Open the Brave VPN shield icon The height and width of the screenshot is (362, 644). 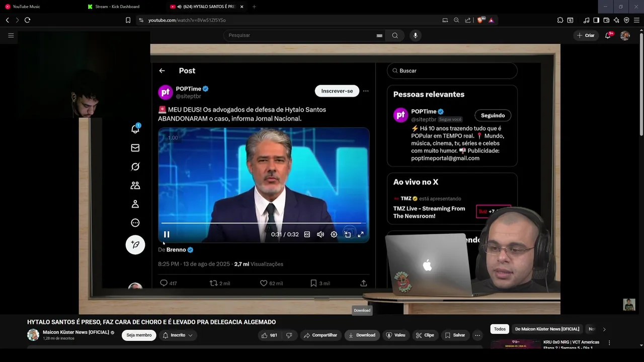(626, 20)
